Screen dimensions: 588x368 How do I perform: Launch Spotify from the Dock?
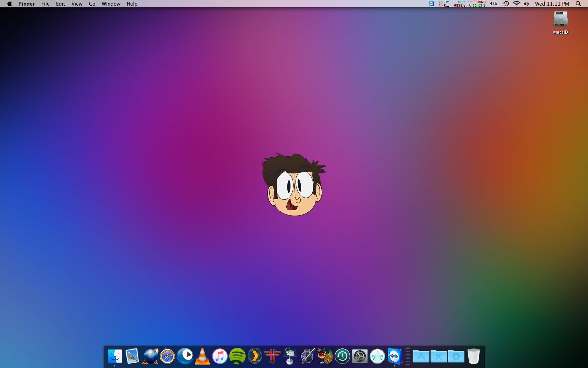[x=237, y=356]
